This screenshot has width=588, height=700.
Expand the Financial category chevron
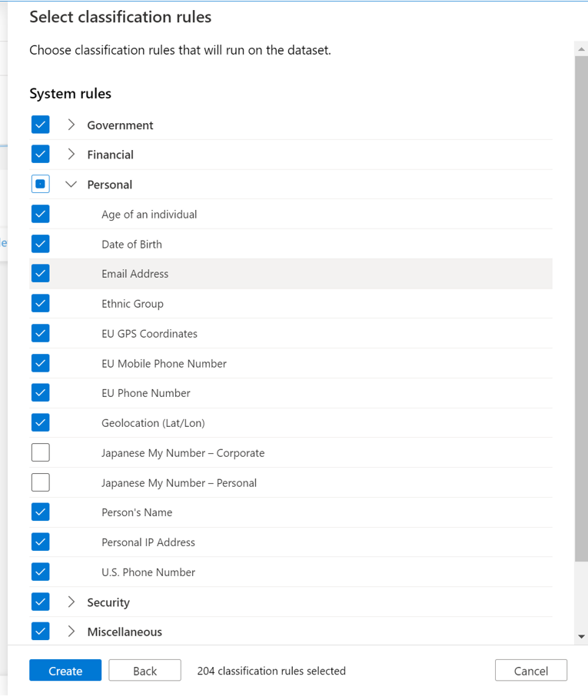coord(71,154)
